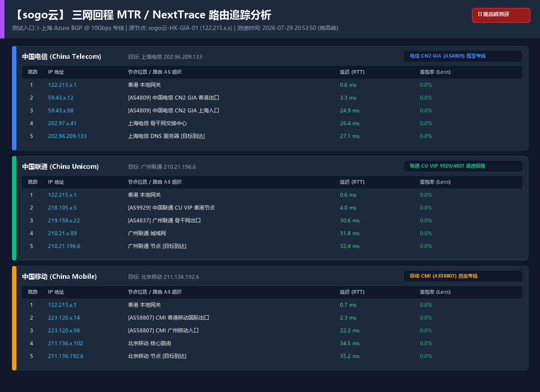Open IP link 59.43.x.12 in Telecom table

pos(61,98)
